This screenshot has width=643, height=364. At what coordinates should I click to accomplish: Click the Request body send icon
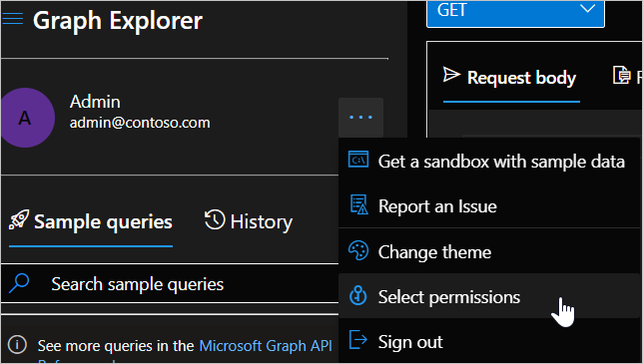(451, 75)
